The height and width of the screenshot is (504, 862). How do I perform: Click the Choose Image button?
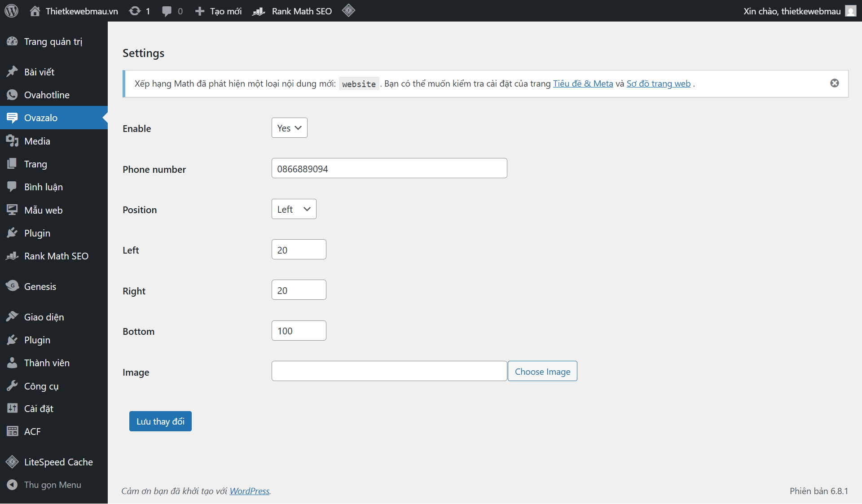[x=542, y=371]
